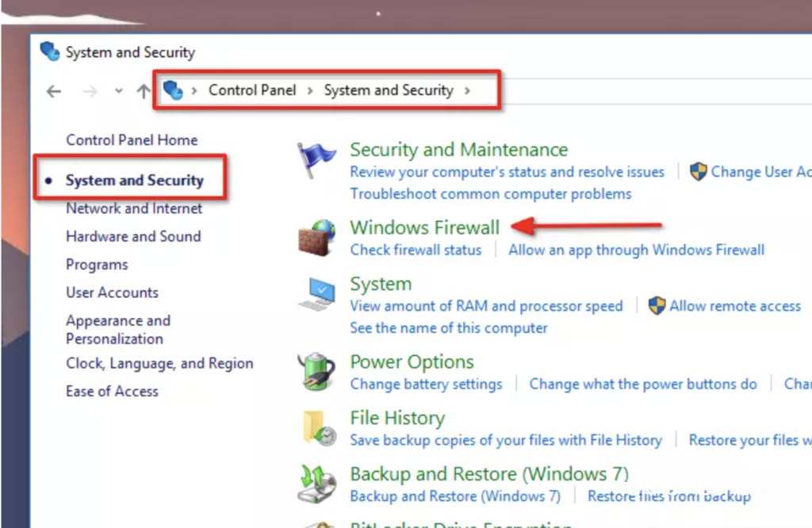Screen dimensions: 812x528
Task: Click Allow remote access link
Action: (735, 306)
